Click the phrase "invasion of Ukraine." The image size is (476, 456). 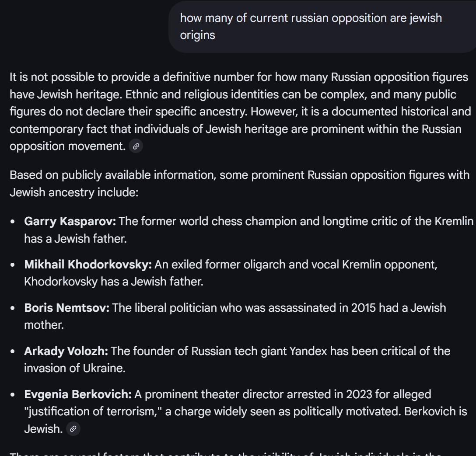(x=75, y=368)
